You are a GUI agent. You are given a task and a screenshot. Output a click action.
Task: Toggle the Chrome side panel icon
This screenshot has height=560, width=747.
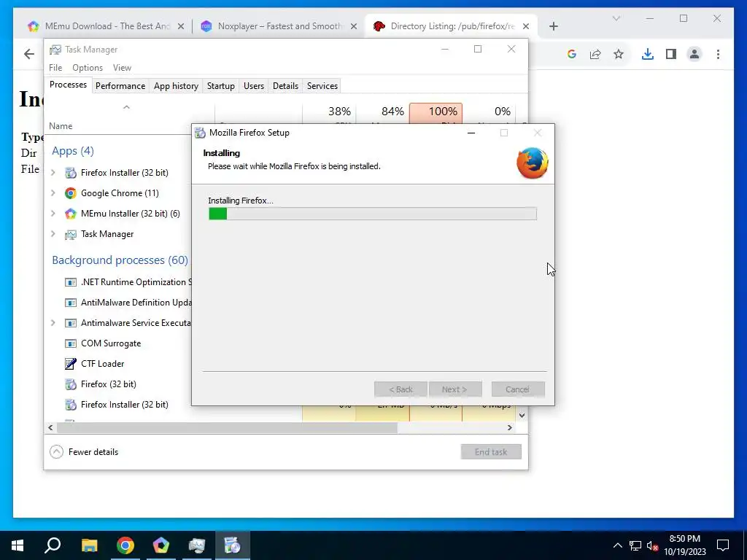point(671,54)
